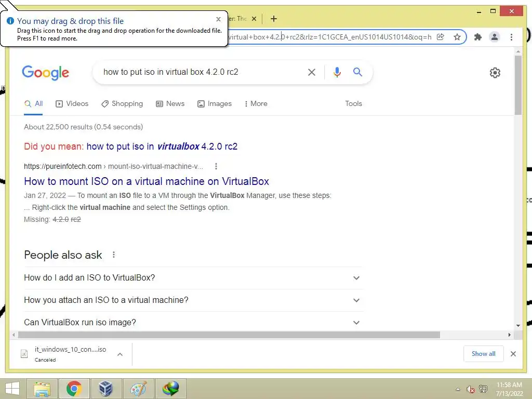Open 'How to mount ISO on a virtual machine' result
The image size is (532, 399).
point(146,181)
